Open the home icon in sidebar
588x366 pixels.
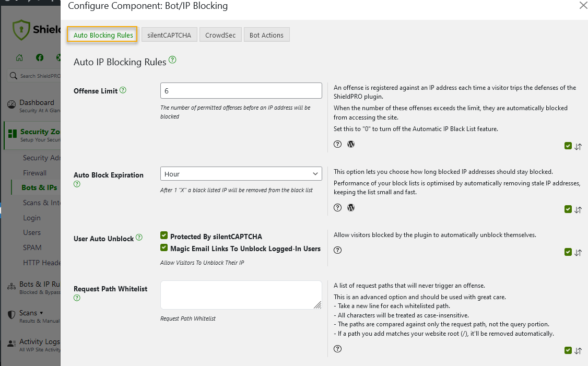(19, 57)
